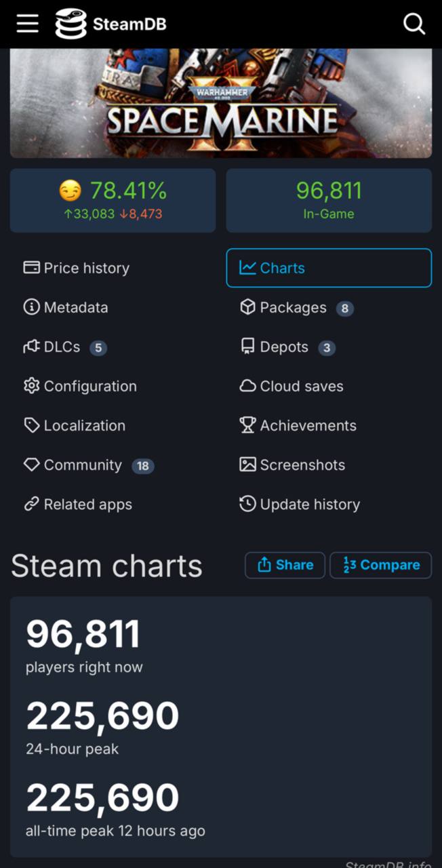Select the Charts tab

click(328, 268)
